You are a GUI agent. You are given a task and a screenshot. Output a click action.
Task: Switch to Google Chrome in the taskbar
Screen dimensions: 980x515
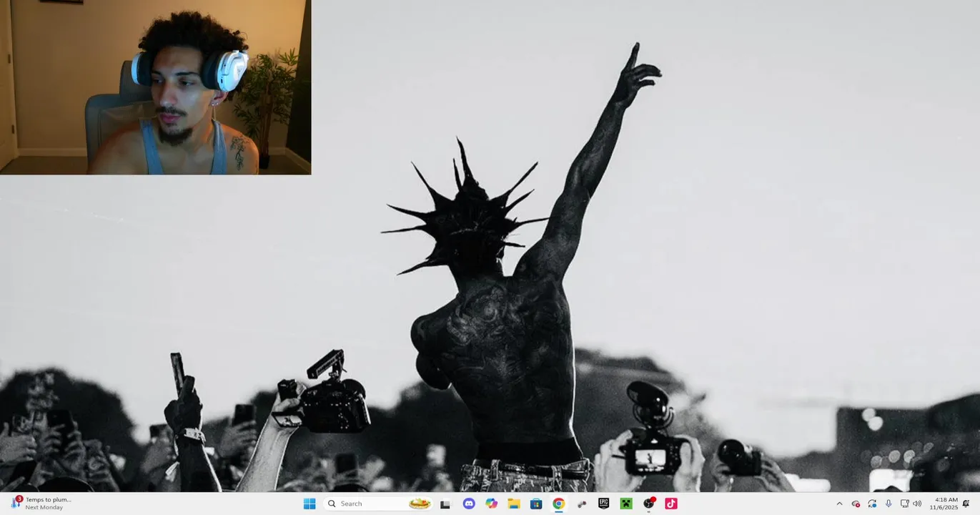pos(559,504)
